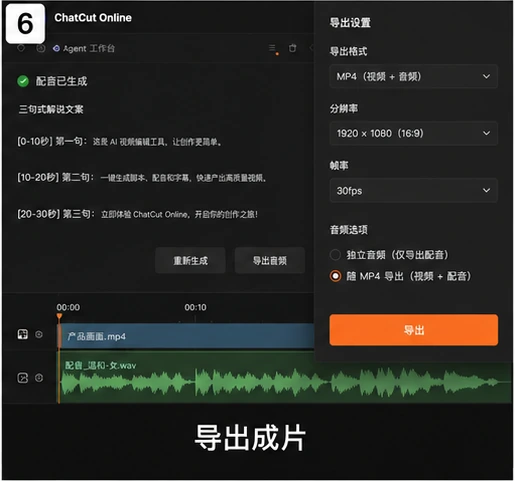Click the trash can delete icon

292,48
